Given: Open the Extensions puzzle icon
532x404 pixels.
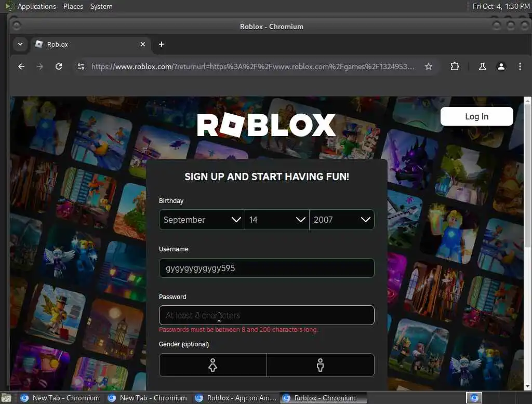Looking at the screenshot, I should point(455,66).
